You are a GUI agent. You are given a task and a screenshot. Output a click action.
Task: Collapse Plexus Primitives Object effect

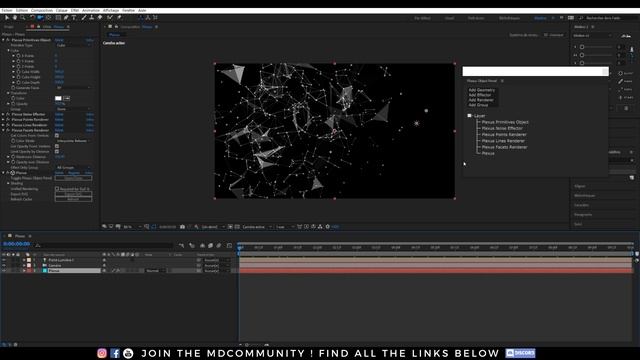(3, 40)
